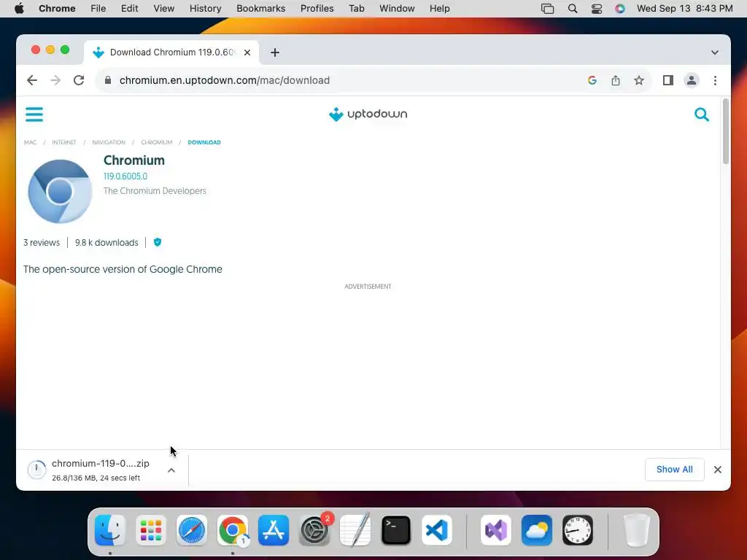This screenshot has height=560, width=747.
Task: Open Launchpad from the Dock
Action: (151, 531)
